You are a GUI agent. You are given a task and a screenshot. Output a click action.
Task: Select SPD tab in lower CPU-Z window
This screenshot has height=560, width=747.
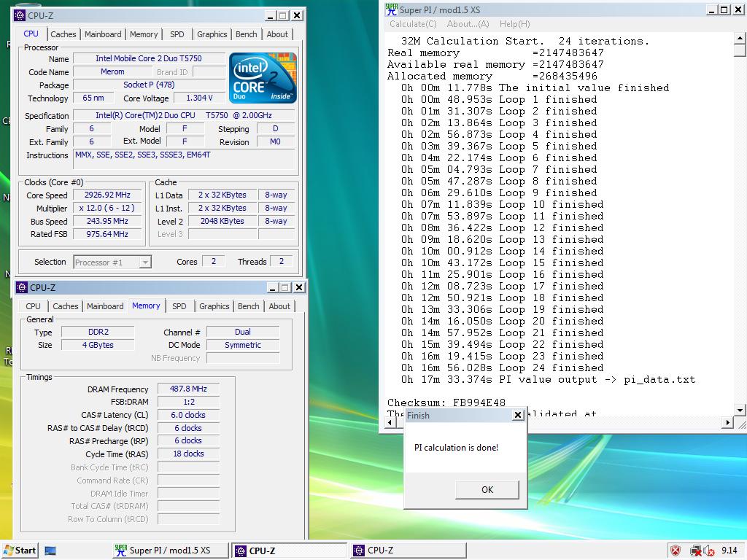click(179, 306)
